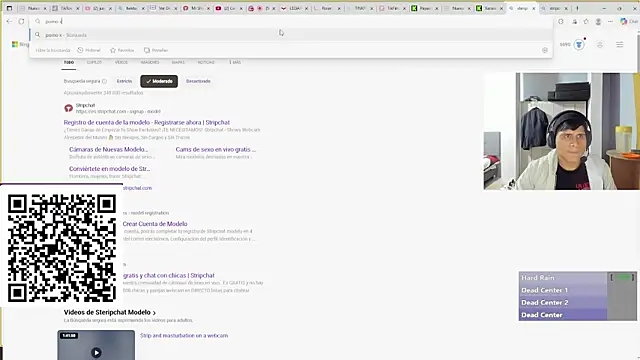Image resolution: width=640 pixels, height=360 pixels.
Task: Click the Búsqueda segura info icon
Action: click(104, 81)
